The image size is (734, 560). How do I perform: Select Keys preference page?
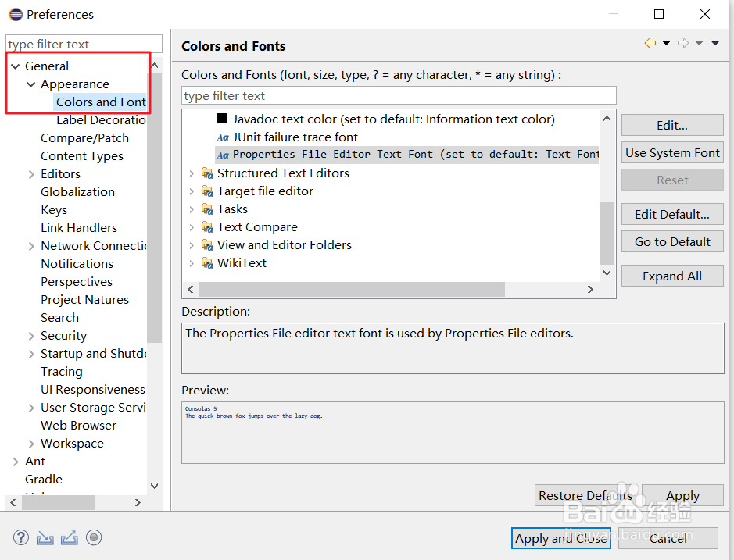(x=54, y=210)
